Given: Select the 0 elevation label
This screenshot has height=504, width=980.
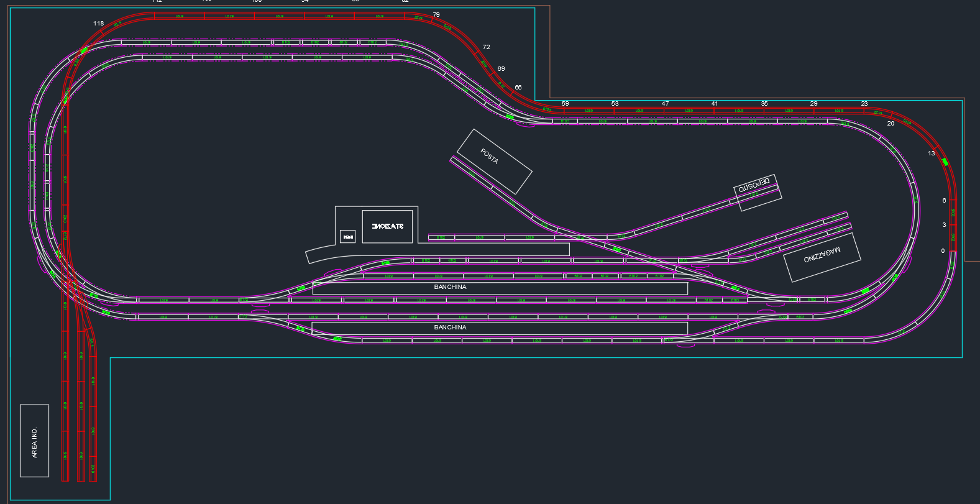Looking at the screenshot, I should [x=943, y=251].
